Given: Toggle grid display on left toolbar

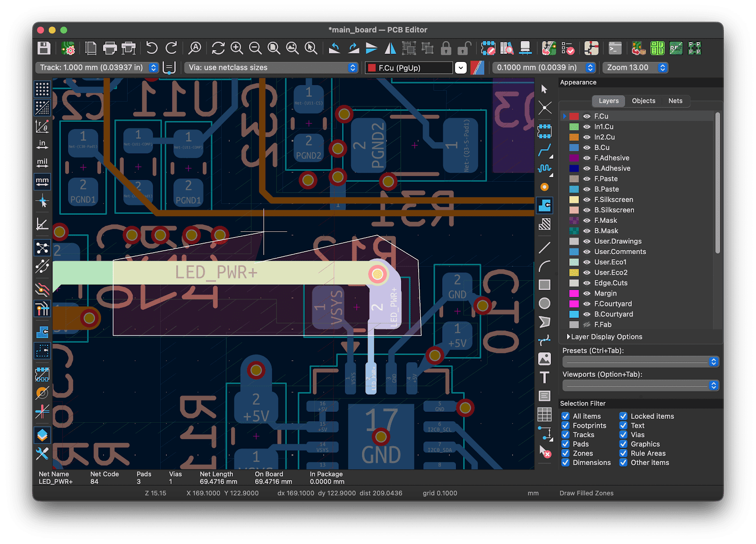Looking at the screenshot, I should (x=42, y=89).
